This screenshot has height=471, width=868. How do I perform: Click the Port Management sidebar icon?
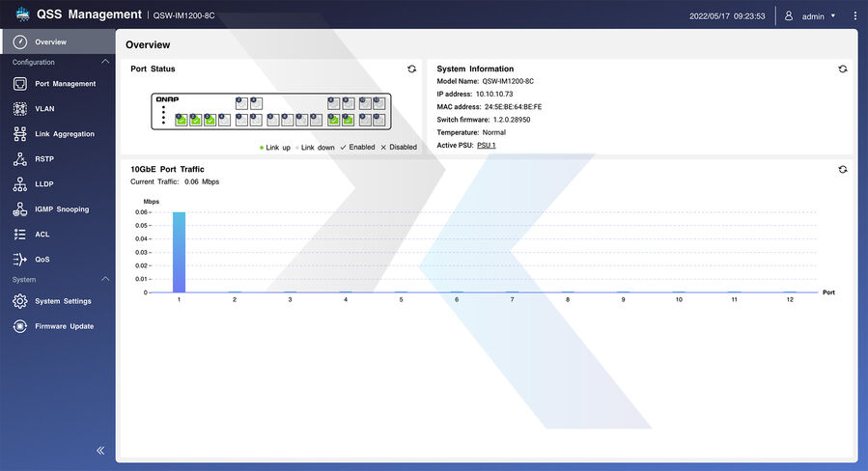tap(19, 84)
